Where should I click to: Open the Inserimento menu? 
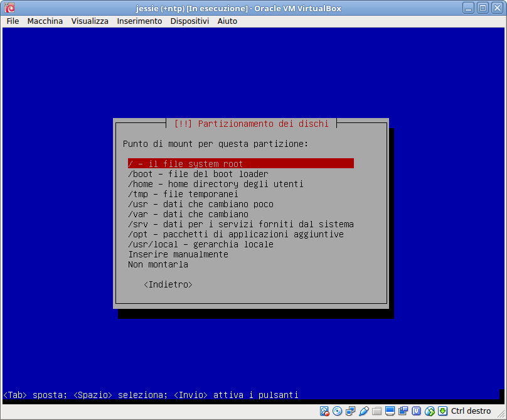point(139,21)
